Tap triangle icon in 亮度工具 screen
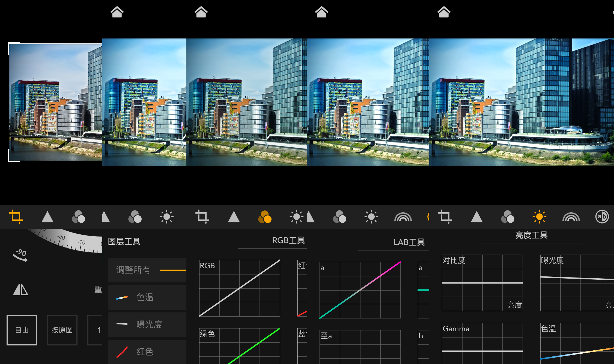 [x=477, y=217]
